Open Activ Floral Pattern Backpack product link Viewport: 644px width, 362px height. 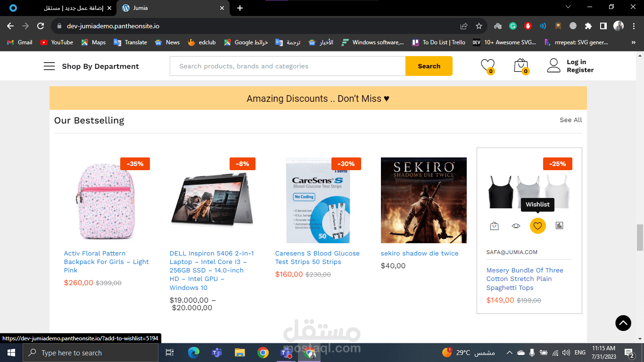point(107,262)
